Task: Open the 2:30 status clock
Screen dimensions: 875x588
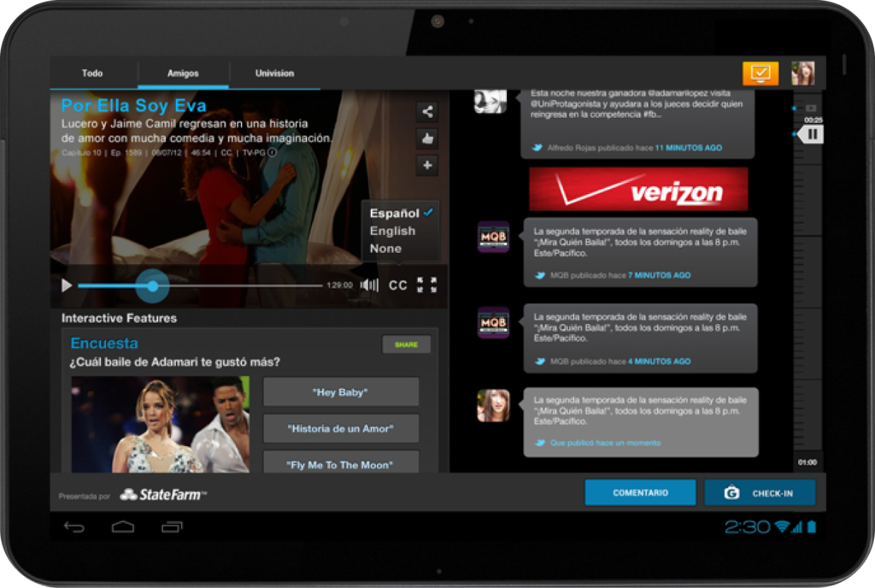Action: pyautogui.click(x=747, y=526)
